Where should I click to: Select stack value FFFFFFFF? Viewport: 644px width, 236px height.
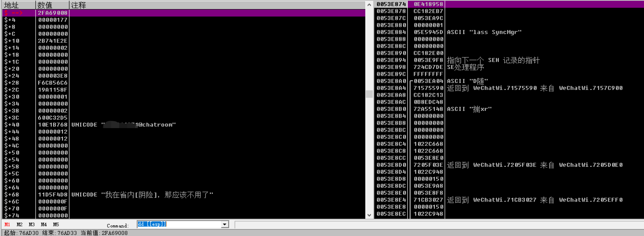428,74
